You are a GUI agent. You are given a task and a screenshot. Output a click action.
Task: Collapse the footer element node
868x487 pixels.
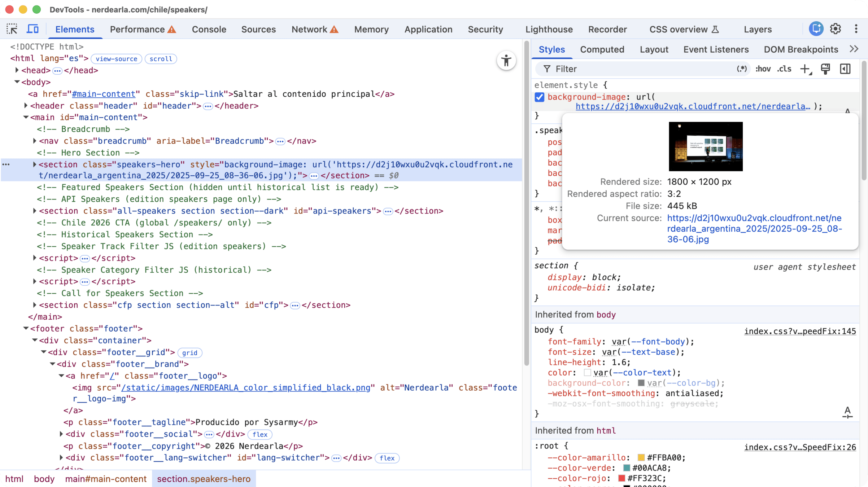(26, 329)
